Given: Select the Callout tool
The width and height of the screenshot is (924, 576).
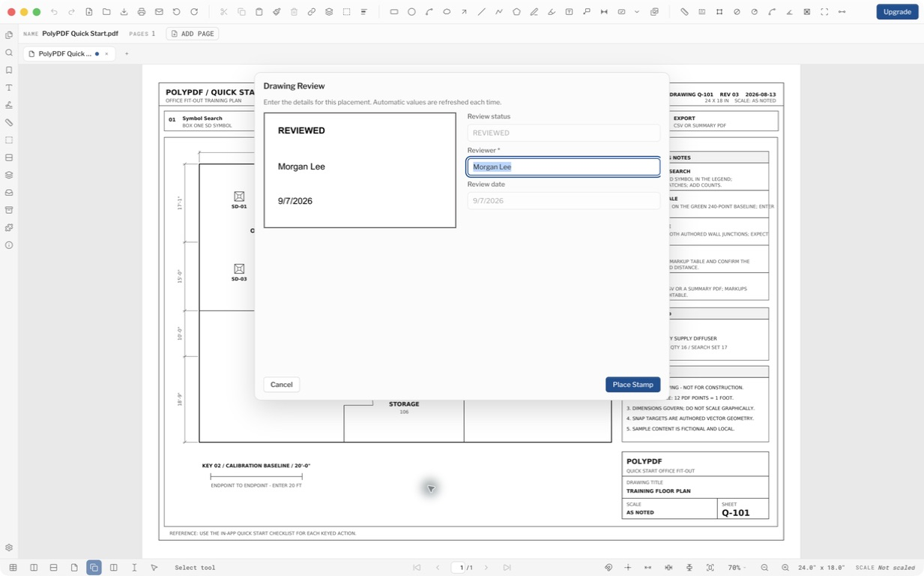Looking at the screenshot, I should [587, 12].
